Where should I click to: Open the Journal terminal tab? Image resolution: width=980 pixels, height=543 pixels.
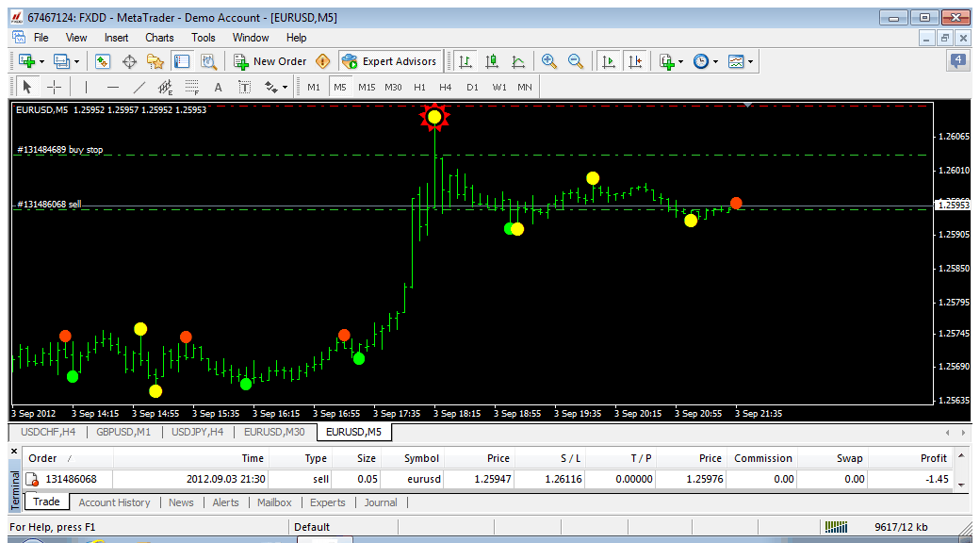(x=381, y=502)
